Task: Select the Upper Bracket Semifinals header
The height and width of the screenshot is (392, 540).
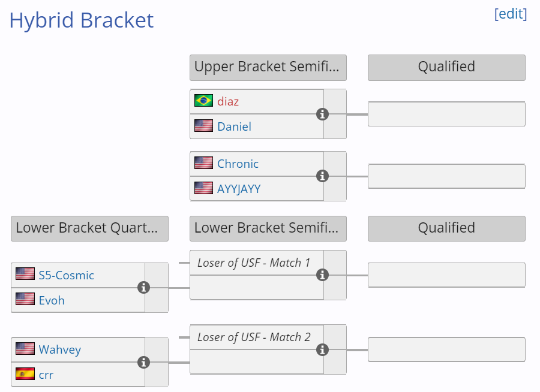Action: click(x=268, y=68)
